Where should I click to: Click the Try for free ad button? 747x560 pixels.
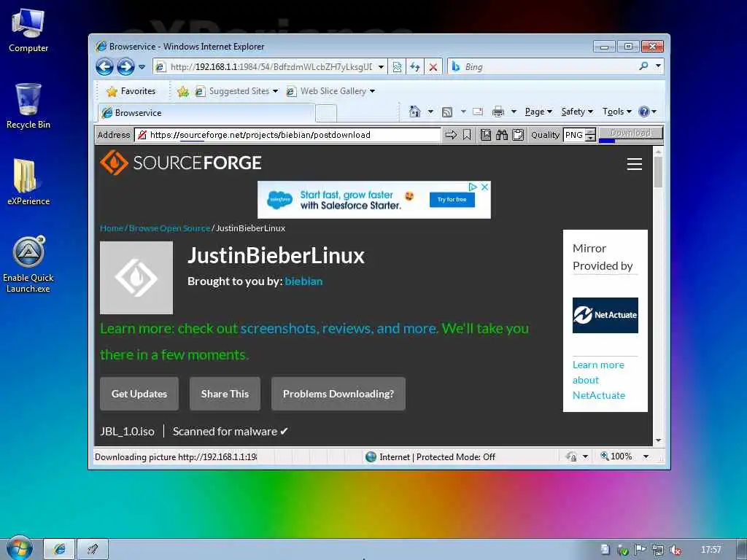452,200
